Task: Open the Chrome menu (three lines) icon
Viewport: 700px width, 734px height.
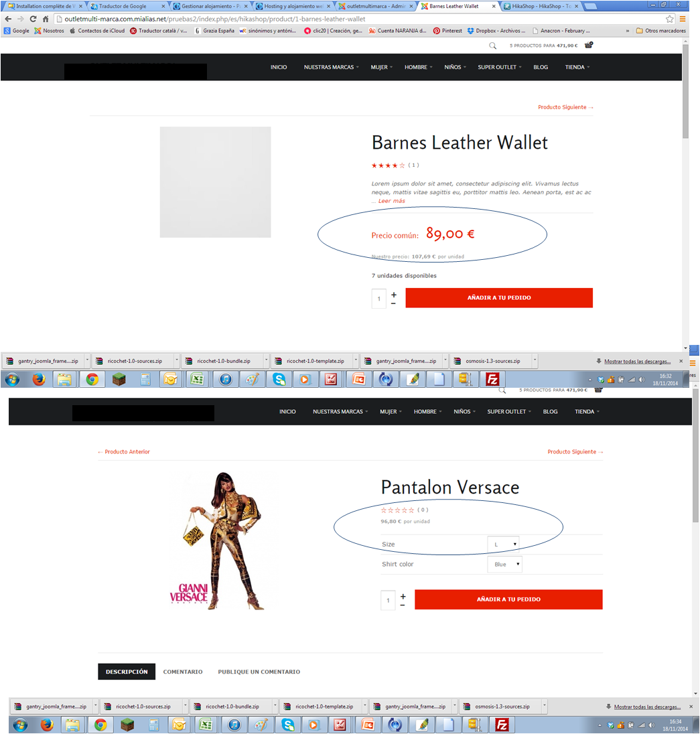Action: tap(683, 19)
